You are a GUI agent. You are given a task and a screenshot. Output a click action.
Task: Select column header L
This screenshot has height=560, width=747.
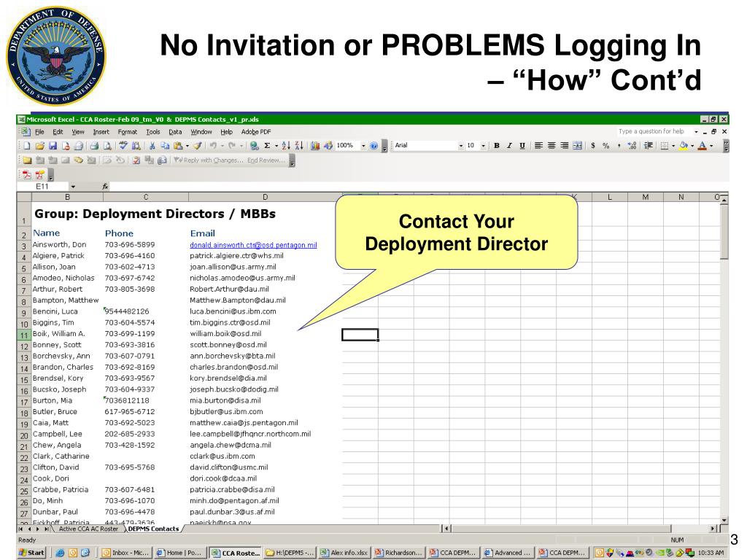pos(610,197)
